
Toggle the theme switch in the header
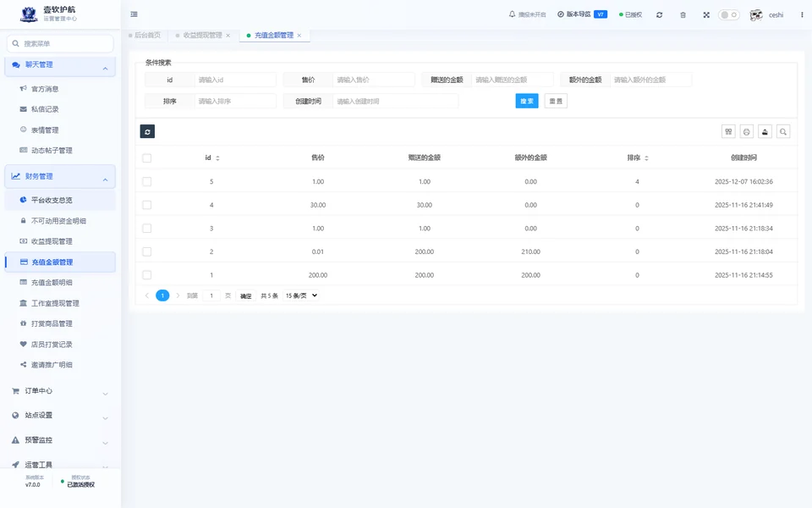pyautogui.click(x=728, y=15)
